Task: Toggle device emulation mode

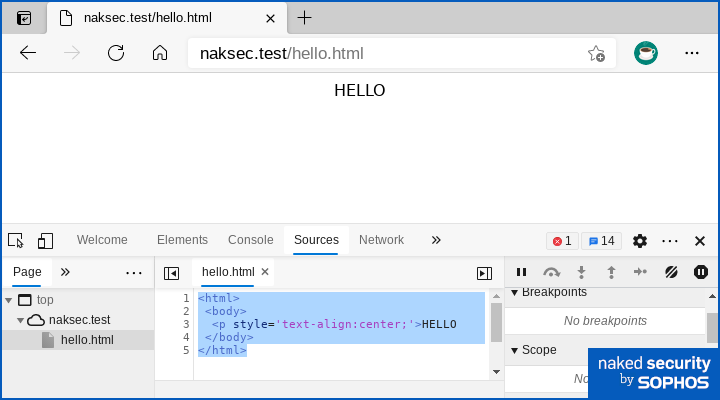Action: tap(45, 240)
